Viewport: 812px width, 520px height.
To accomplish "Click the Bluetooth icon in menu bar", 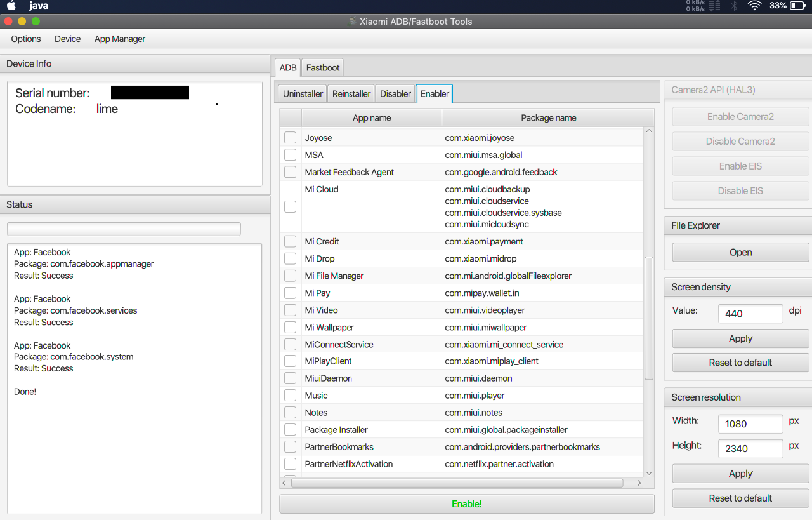I will [x=735, y=6].
